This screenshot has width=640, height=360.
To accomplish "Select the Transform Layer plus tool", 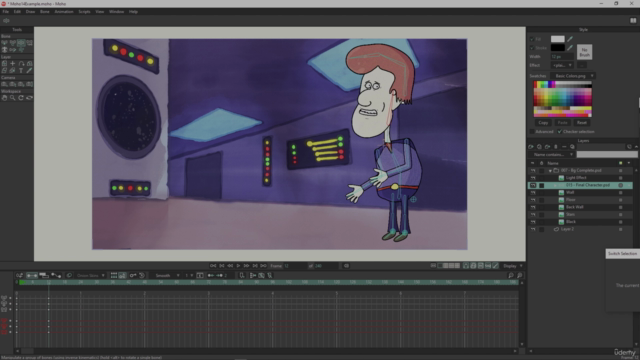I will pyautogui.click(x=13, y=63).
